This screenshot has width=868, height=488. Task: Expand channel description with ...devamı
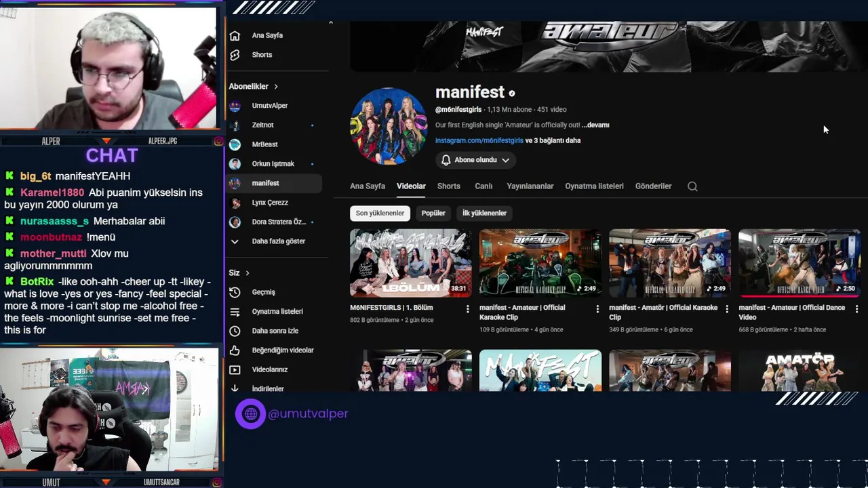(x=595, y=125)
